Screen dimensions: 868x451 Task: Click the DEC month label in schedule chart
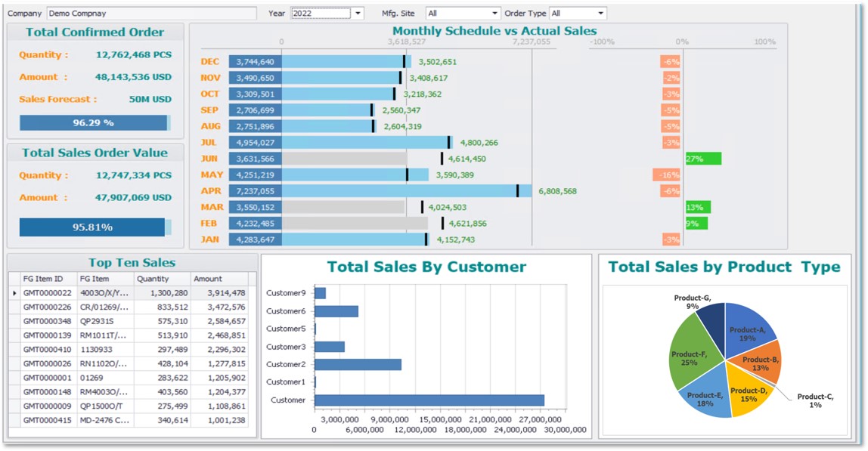click(x=210, y=62)
